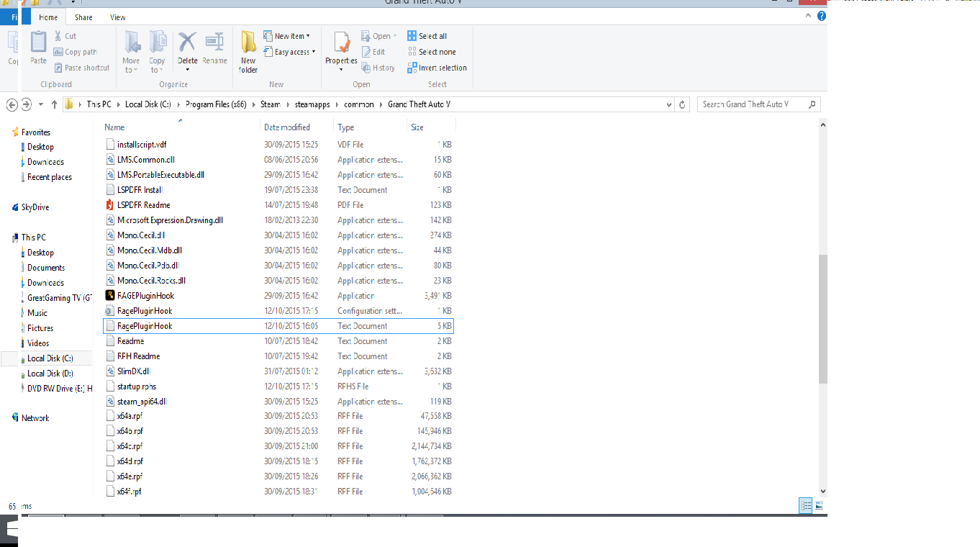Click the Delete X icon

187,41
